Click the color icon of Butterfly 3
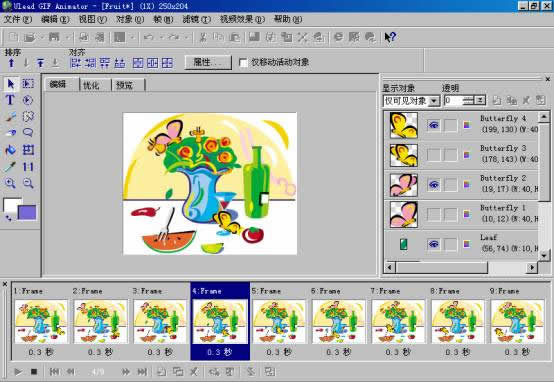Screen dimensions: 554x382 467,155
